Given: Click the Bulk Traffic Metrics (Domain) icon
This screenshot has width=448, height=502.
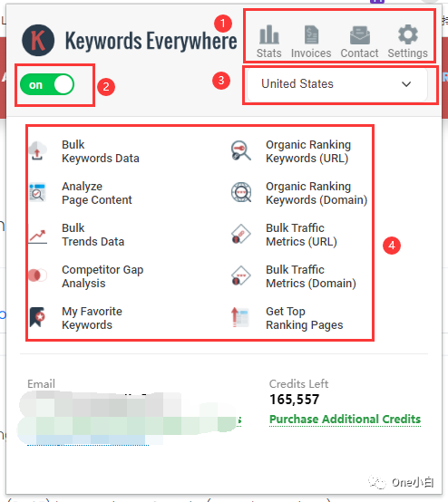Looking at the screenshot, I should coord(241,275).
